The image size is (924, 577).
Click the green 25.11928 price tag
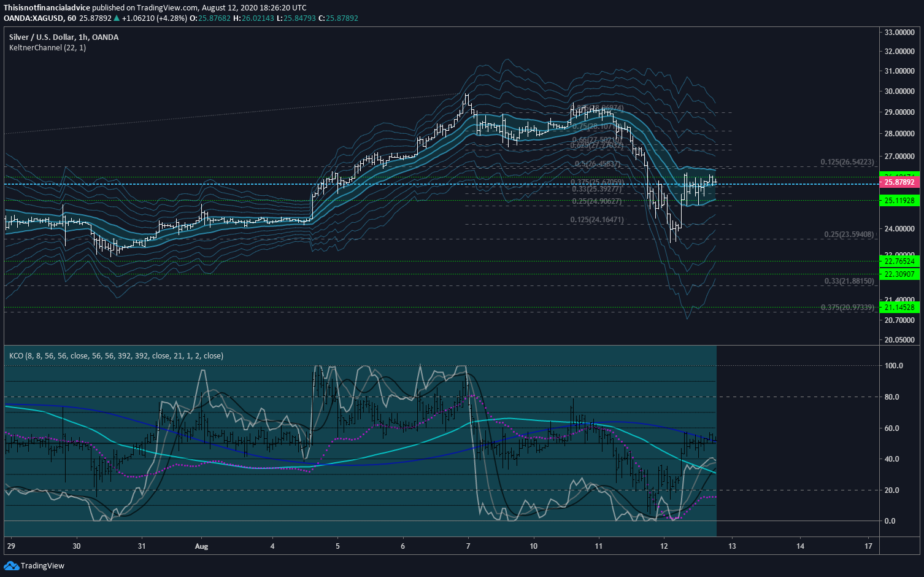[899, 201]
